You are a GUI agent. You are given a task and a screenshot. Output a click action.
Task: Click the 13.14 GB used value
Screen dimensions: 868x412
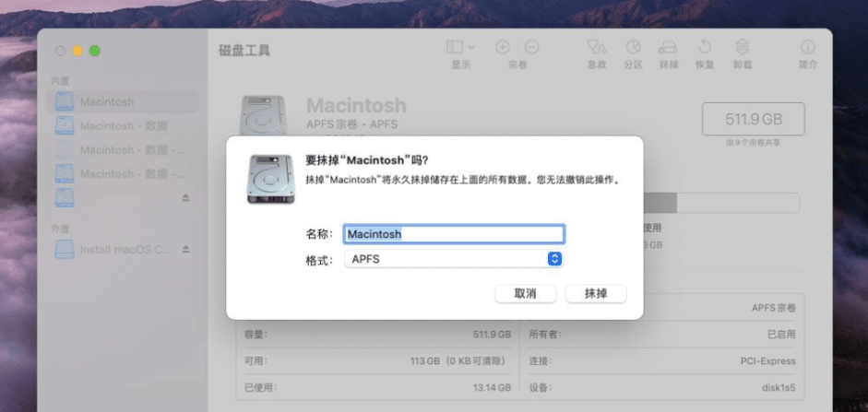(493, 388)
